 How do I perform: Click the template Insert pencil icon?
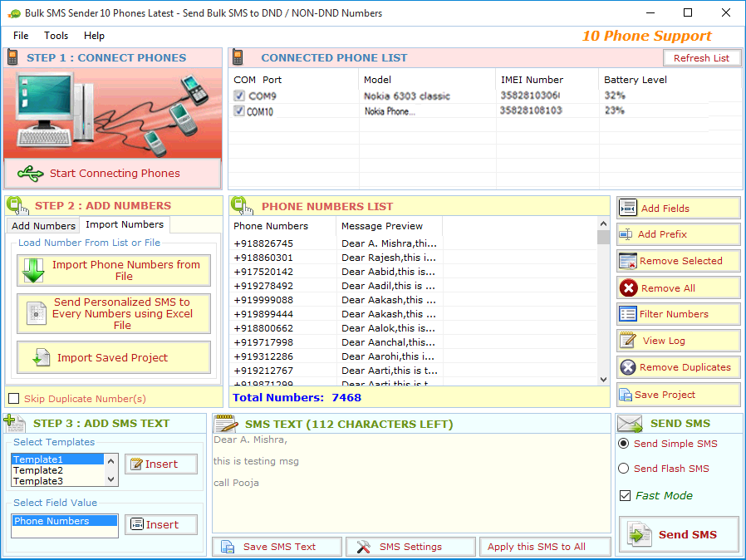tap(136, 464)
